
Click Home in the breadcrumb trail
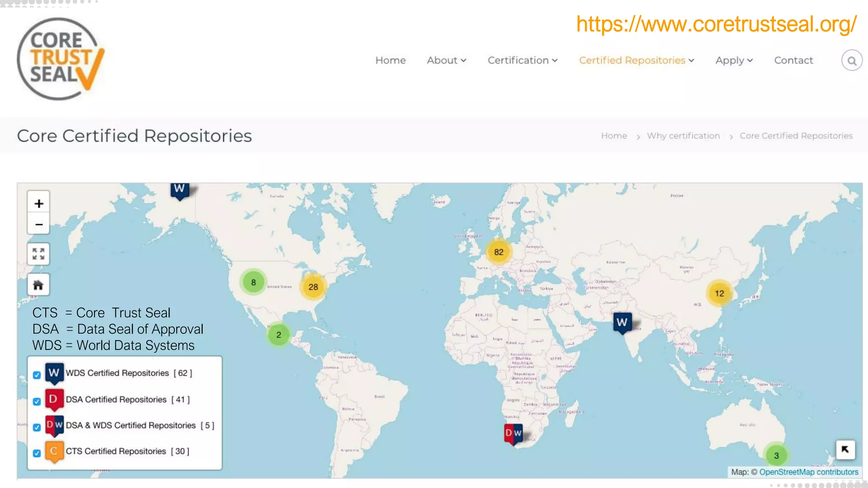coord(614,136)
